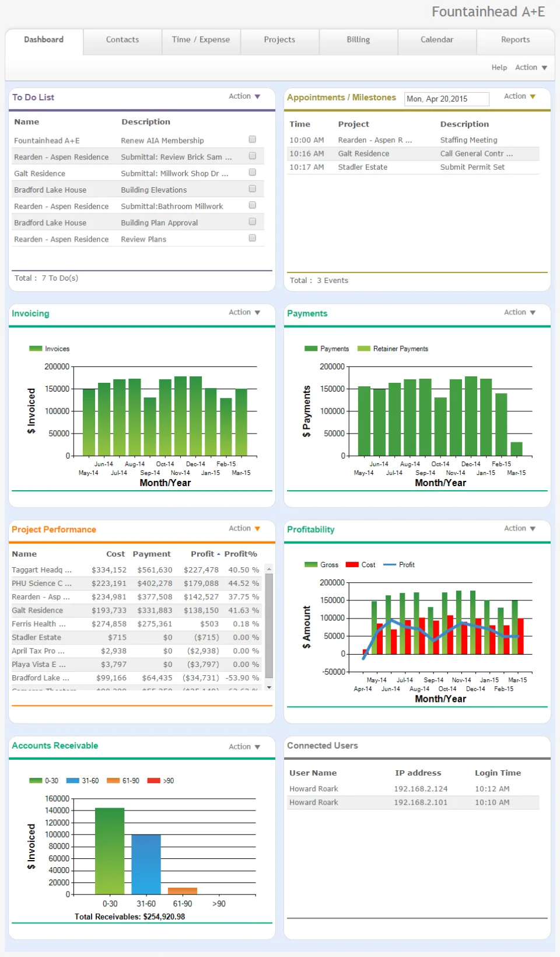
Task: Sort the To Do List by Name
Action: pos(27,122)
